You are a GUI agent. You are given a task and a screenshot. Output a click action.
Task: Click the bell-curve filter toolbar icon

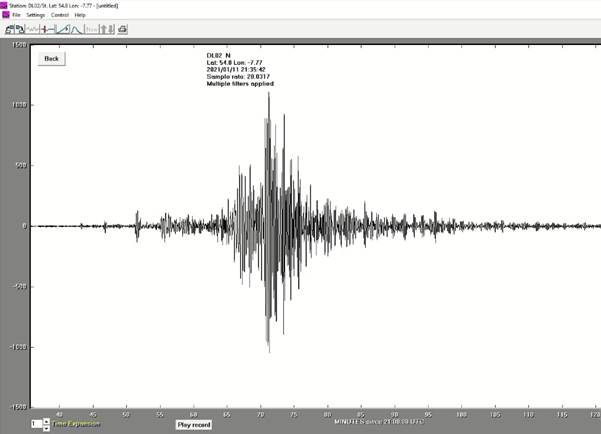coord(77,29)
